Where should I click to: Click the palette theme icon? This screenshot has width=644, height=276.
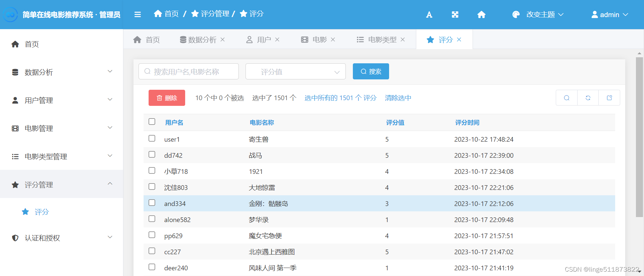click(516, 14)
